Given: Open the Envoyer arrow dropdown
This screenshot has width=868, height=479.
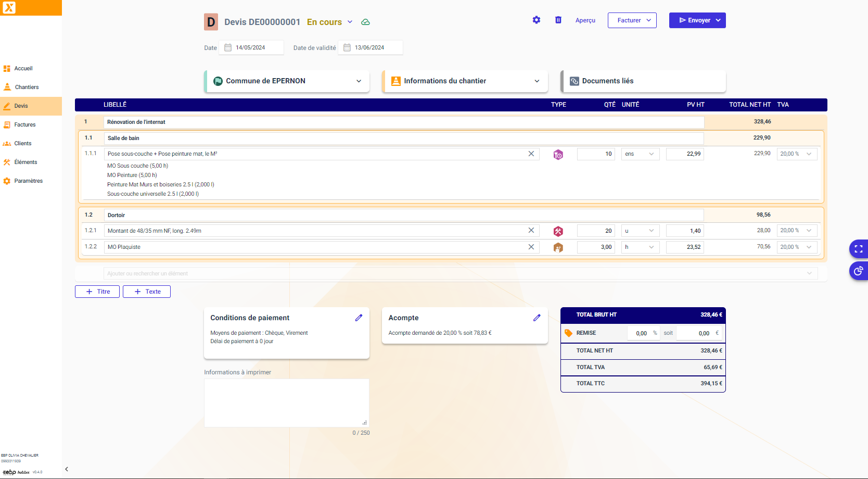Looking at the screenshot, I should click(718, 20).
